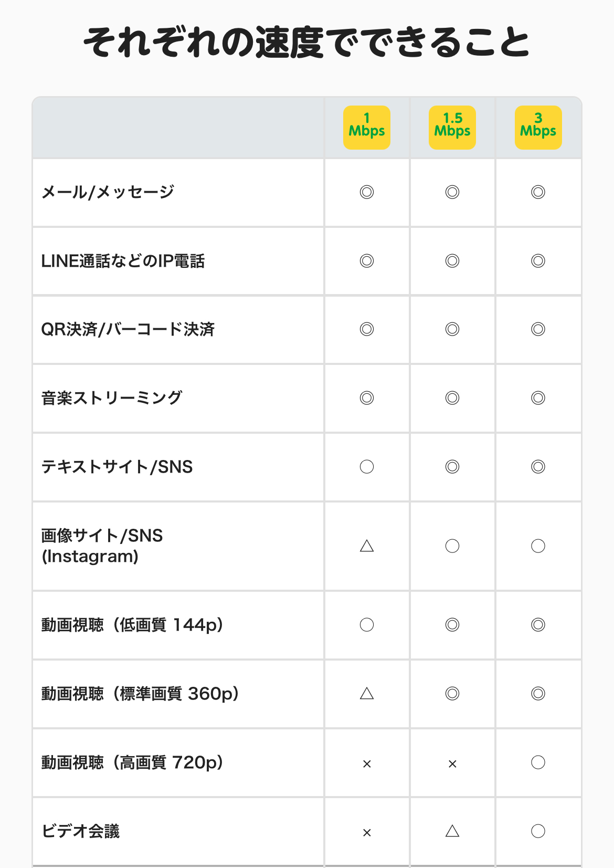Click the page heading それぞれの速度でできること

[306, 42]
